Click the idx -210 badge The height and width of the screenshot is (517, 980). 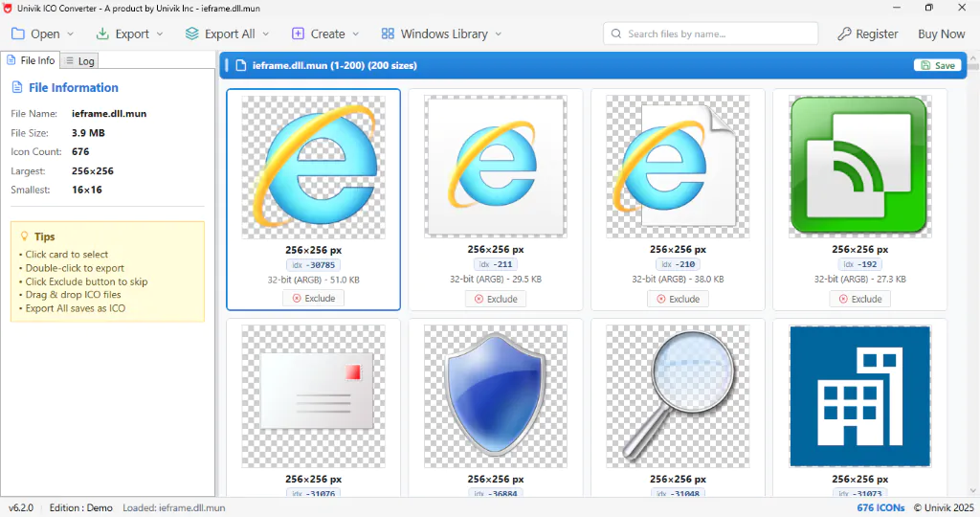tap(678, 264)
